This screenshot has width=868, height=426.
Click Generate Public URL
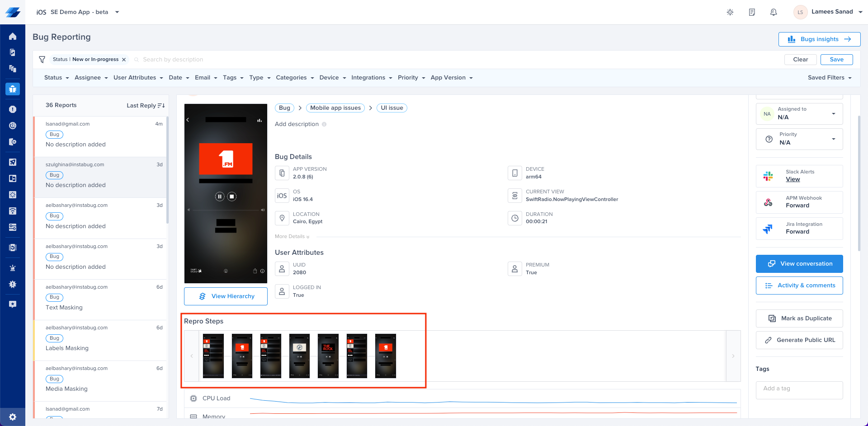799,340
